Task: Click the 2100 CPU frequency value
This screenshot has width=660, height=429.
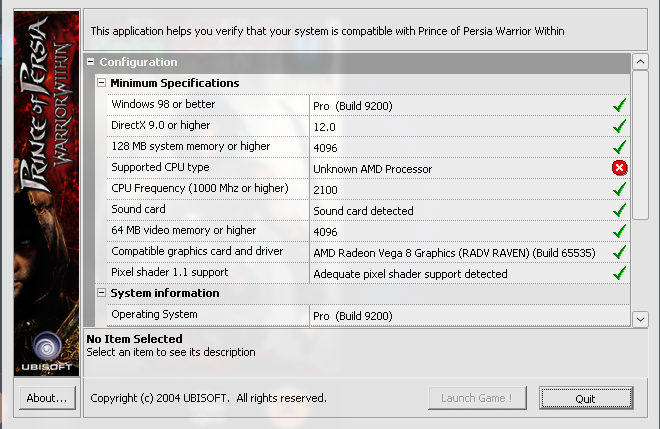Action: pos(325,190)
